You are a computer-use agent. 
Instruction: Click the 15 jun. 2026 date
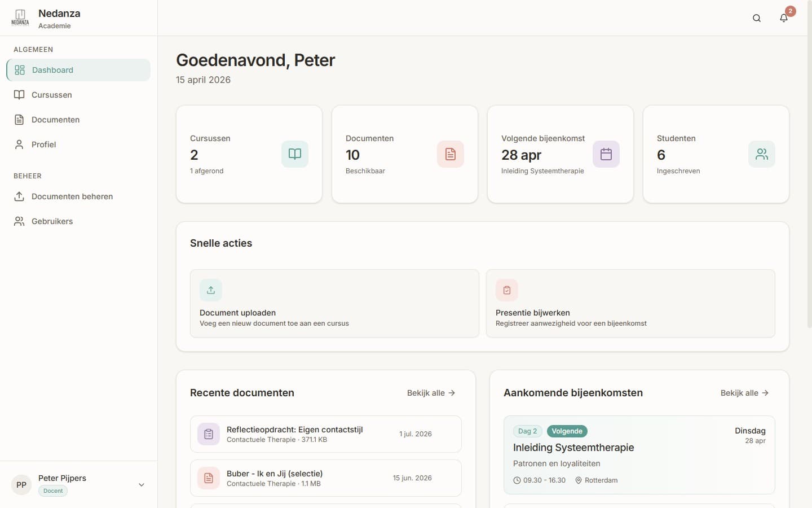click(412, 478)
